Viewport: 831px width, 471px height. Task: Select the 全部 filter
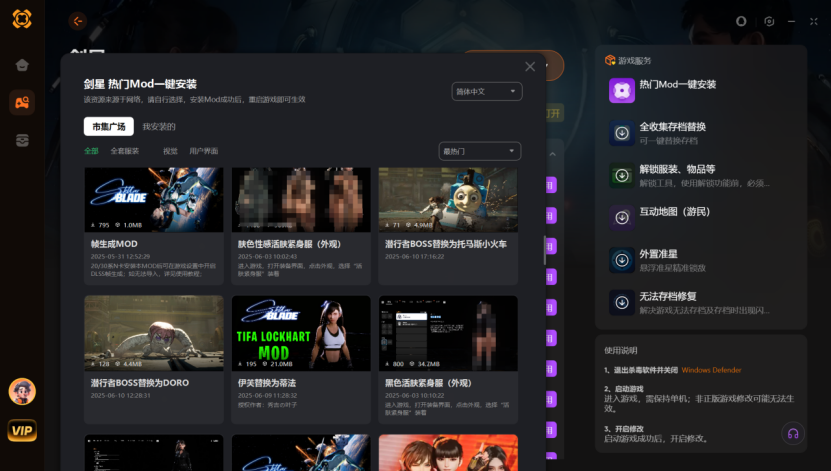pos(91,151)
